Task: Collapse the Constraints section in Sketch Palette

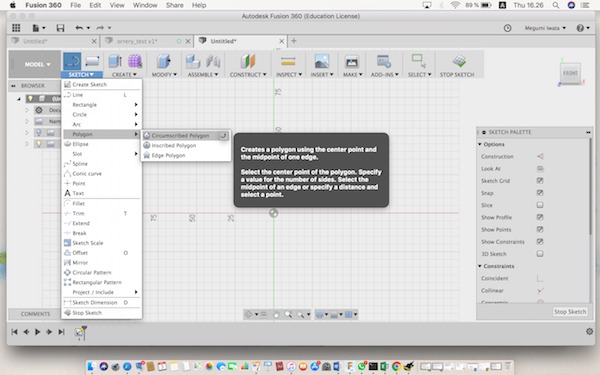Action: (x=480, y=266)
